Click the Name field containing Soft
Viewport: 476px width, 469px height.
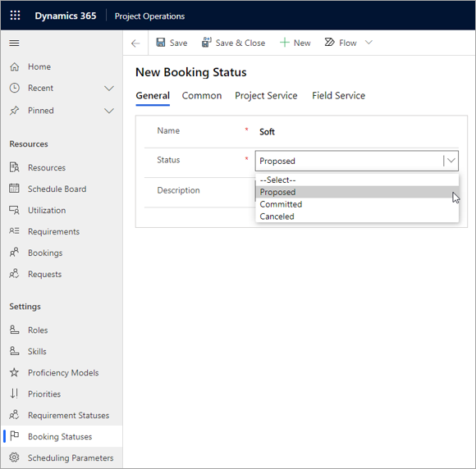[x=357, y=132]
